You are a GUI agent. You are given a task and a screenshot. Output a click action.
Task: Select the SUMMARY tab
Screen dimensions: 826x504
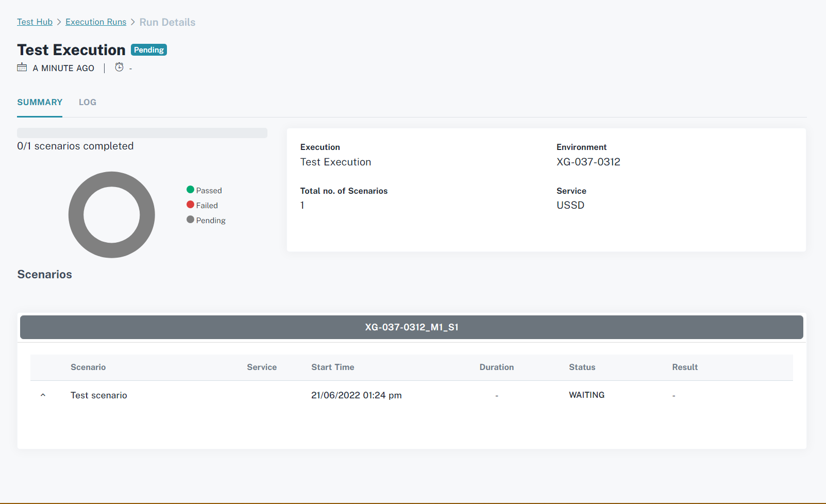point(40,102)
